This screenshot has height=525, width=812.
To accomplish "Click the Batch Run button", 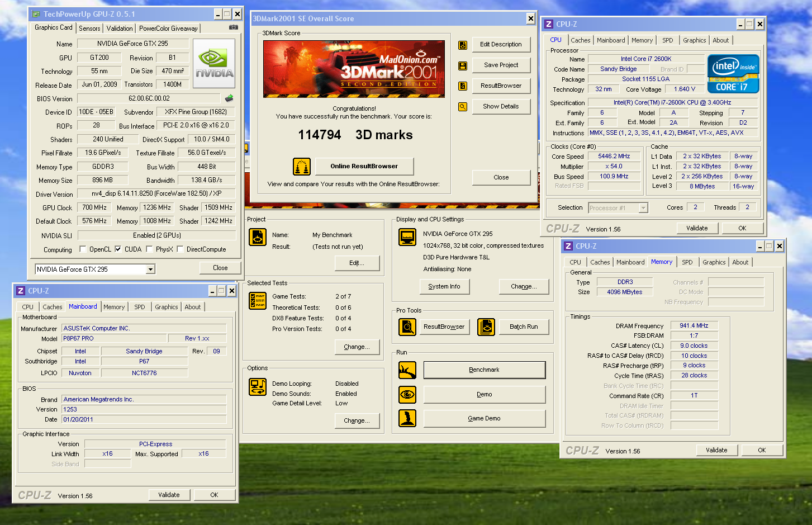I will 524,327.
